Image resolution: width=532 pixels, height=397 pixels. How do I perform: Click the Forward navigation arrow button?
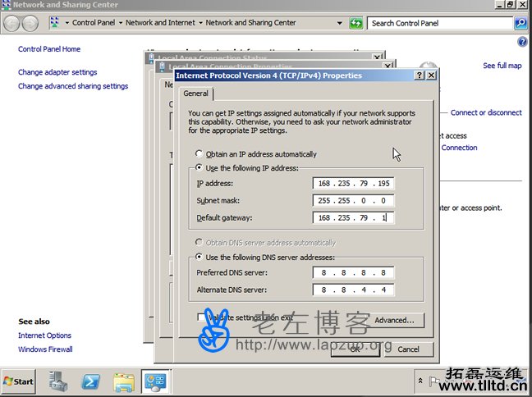(x=30, y=24)
